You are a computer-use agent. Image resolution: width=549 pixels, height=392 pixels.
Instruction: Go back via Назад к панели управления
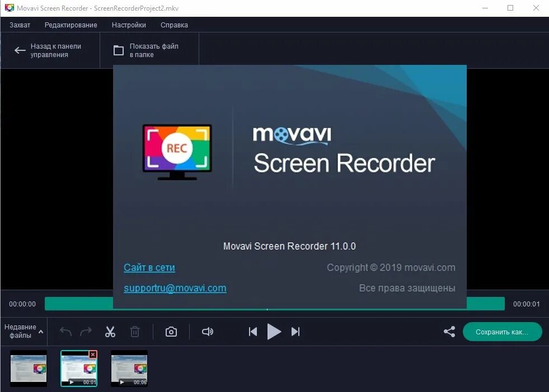tap(50, 50)
